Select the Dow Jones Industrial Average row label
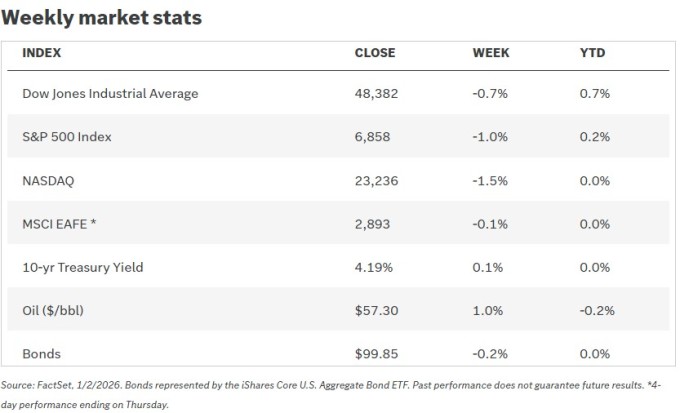Viewport: 680px width, 413px height. [110, 94]
